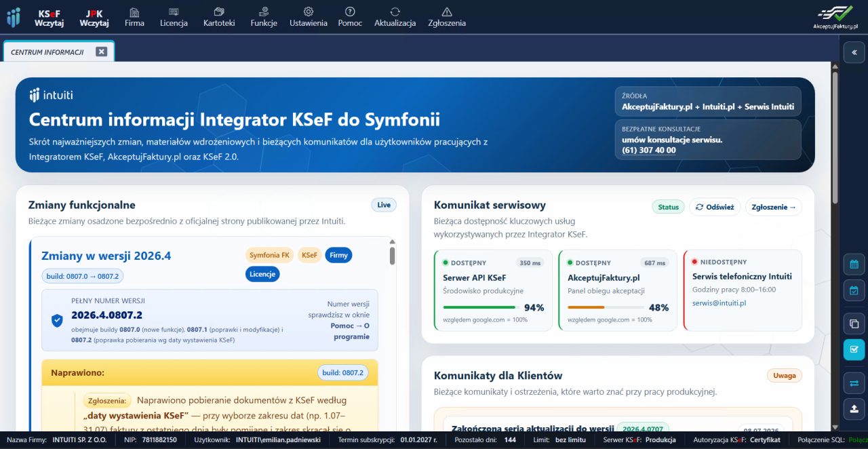Select the Symfonia FK tag
The width and height of the screenshot is (868, 449).
[x=269, y=255]
